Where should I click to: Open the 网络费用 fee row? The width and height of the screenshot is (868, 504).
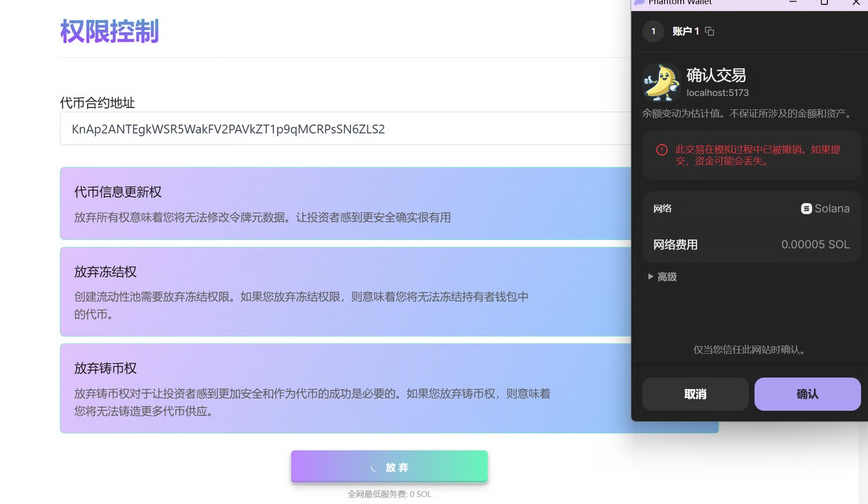pos(751,245)
